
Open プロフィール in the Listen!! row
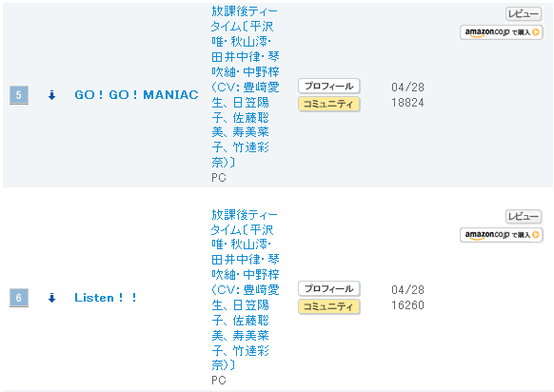tap(329, 288)
